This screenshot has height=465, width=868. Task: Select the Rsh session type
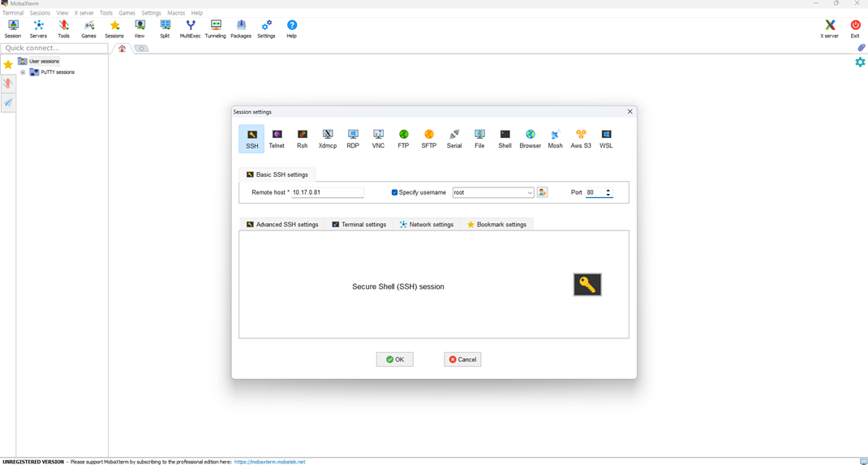(x=303, y=139)
